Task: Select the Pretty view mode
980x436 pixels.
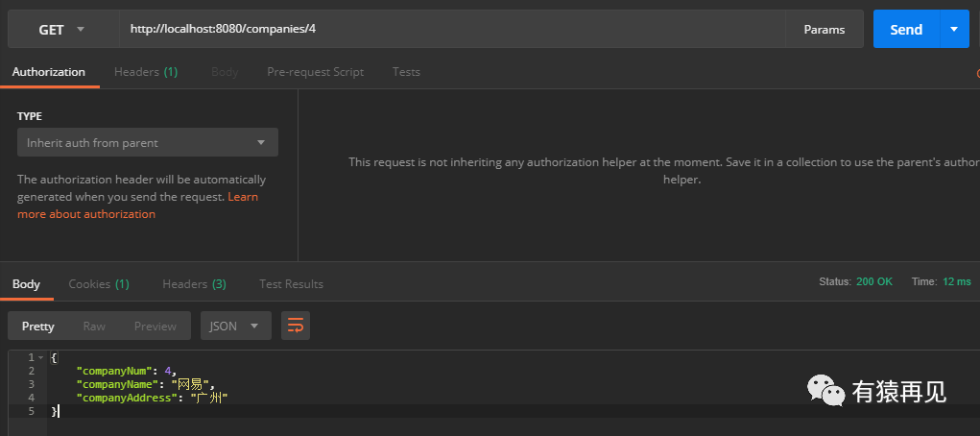Action: pyautogui.click(x=38, y=327)
